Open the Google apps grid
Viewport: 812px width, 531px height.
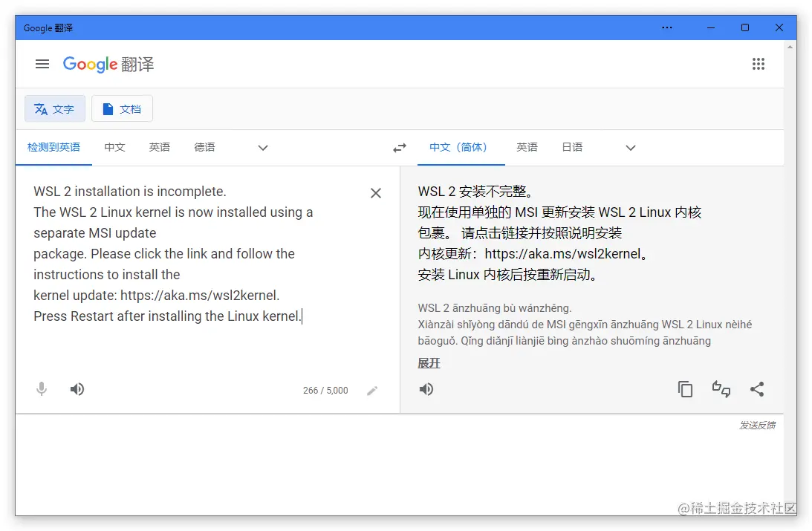click(x=759, y=64)
